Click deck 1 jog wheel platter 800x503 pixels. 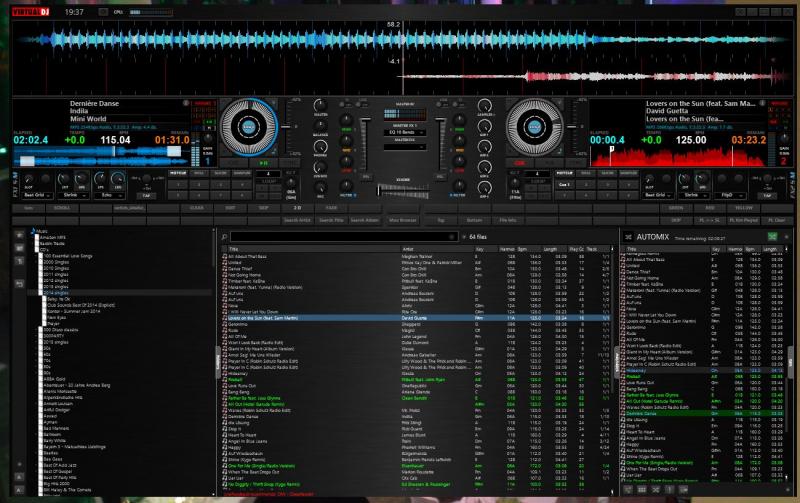point(248,127)
